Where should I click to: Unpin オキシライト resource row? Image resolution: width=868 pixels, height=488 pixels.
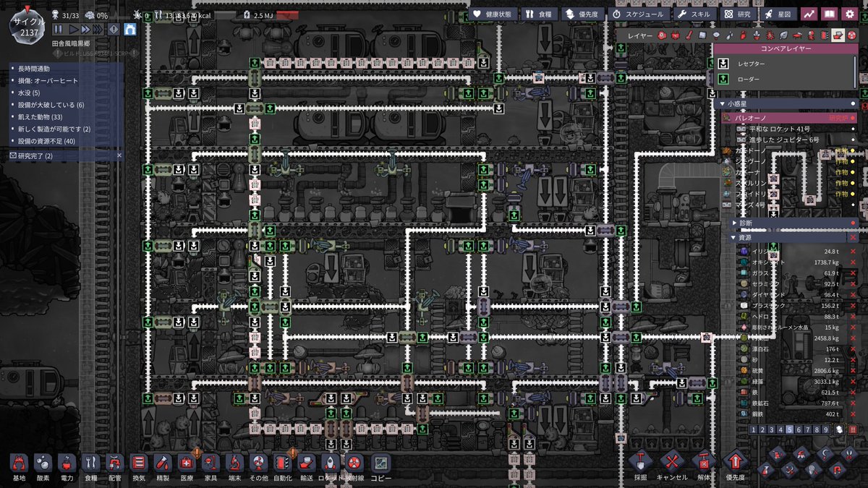853,262
